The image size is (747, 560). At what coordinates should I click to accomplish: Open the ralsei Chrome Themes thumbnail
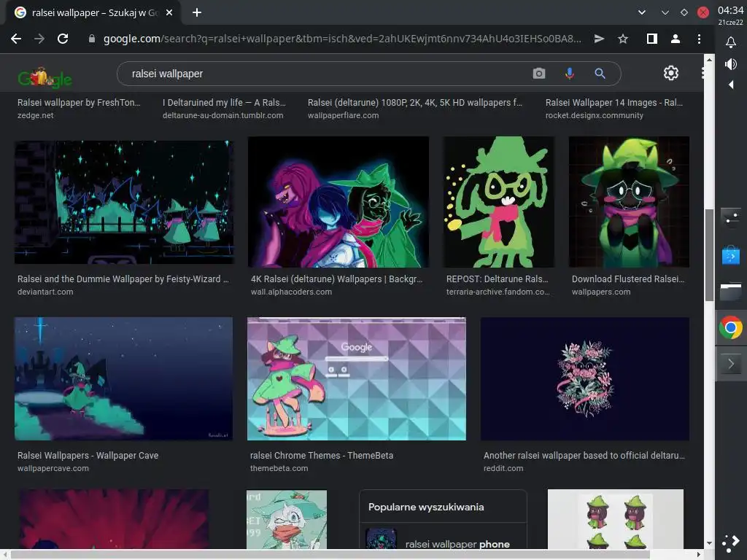[356, 378]
